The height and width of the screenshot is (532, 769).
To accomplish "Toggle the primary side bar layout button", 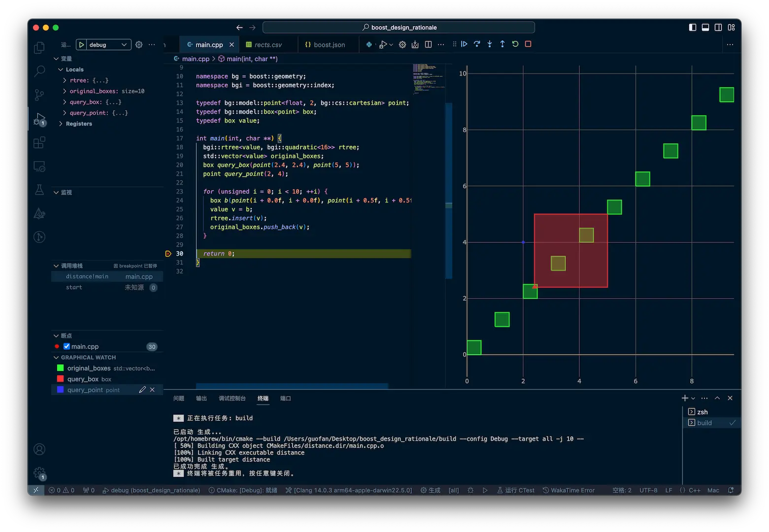I will click(x=693, y=28).
